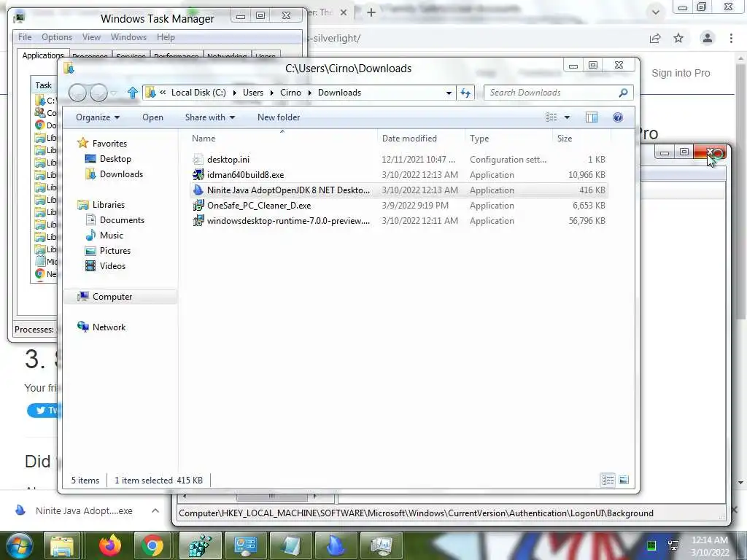
Task: Switch to details view icon in status bar
Action: 608,480
